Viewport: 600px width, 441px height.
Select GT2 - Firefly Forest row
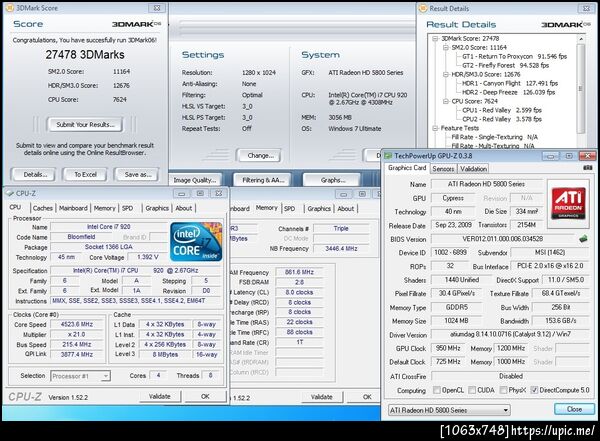tap(505, 65)
